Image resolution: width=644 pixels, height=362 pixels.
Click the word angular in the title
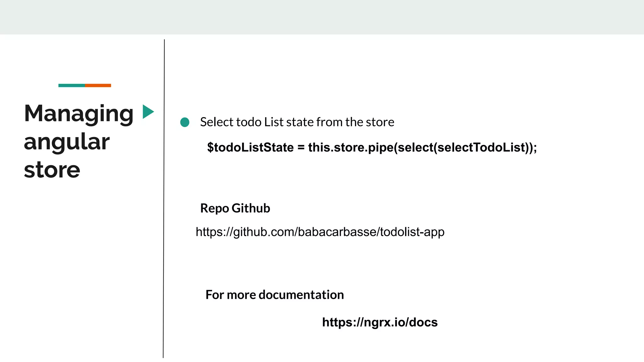(x=67, y=142)
